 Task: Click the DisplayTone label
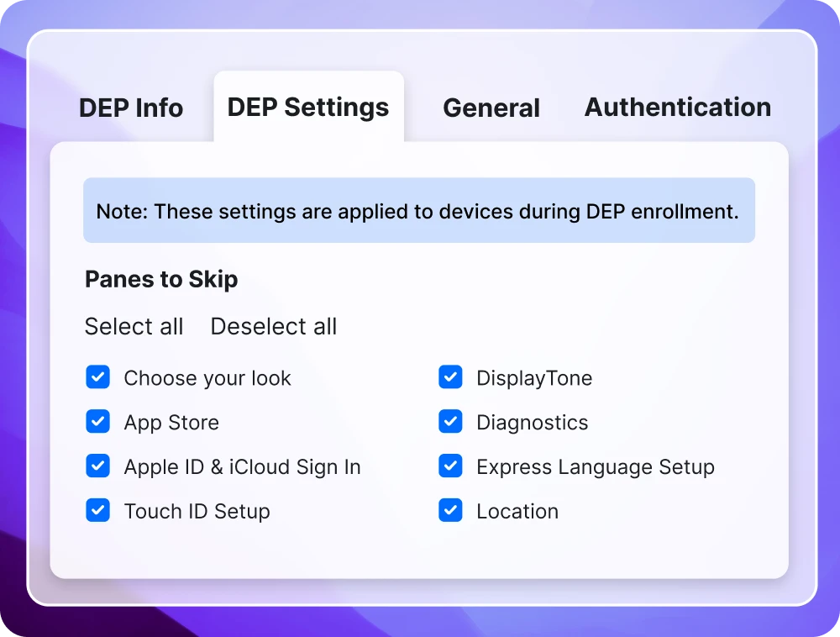[x=534, y=378]
